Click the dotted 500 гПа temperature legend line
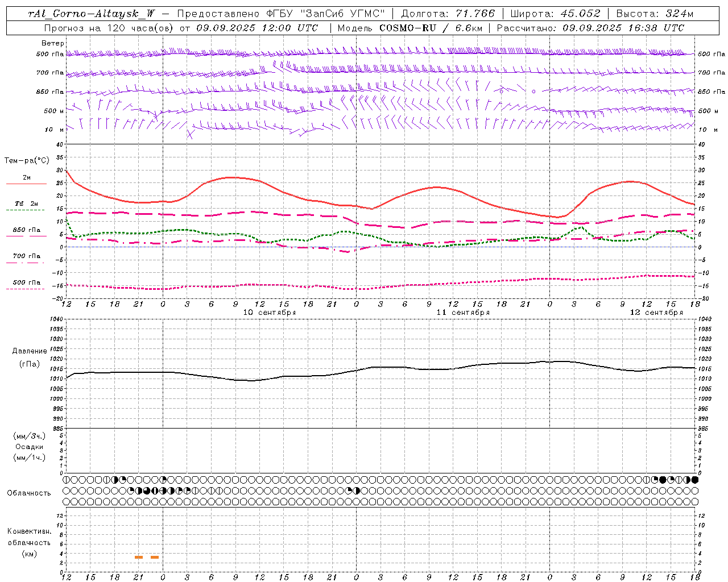The width and height of the screenshot is (728, 582). (26, 289)
